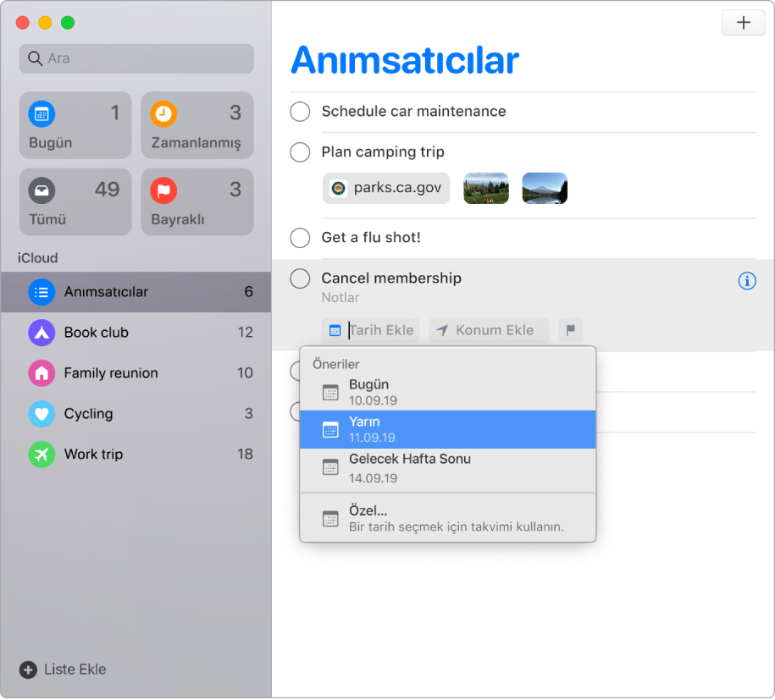Open info for Cancel membership
The image size is (775, 700).
(x=747, y=281)
